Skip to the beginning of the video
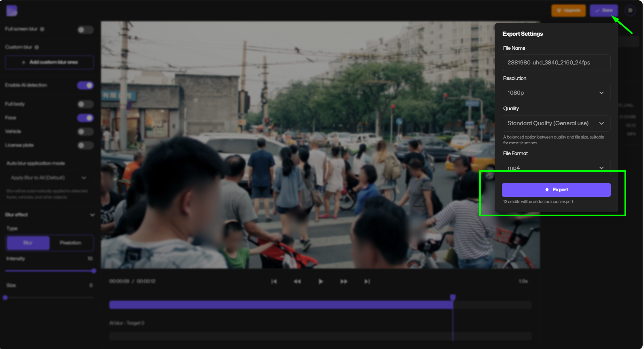 (x=274, y=281)
